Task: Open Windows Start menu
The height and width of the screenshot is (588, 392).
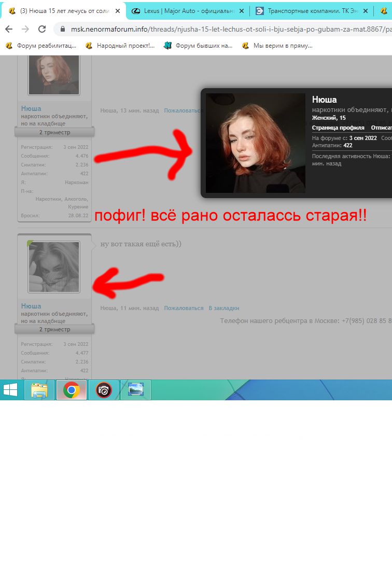Action: point(10,390)
